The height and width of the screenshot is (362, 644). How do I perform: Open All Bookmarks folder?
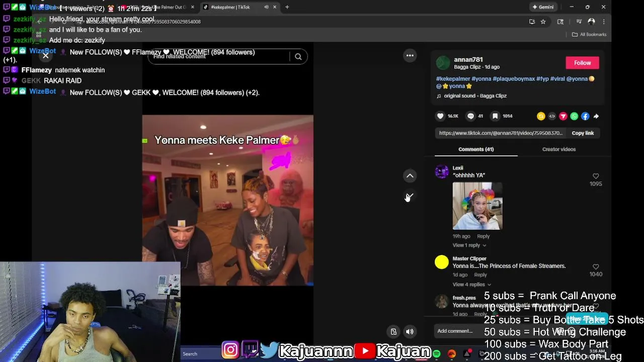click(x=590, y=34)
